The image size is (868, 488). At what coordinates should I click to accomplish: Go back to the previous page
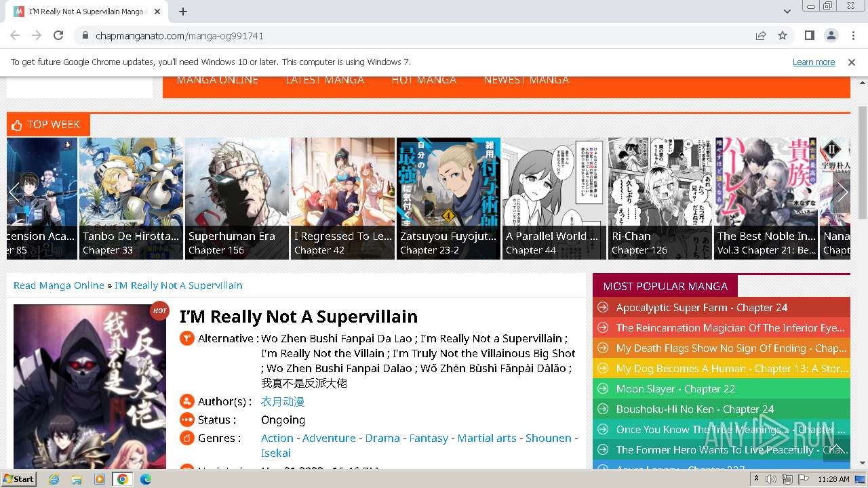click(x=15, y=35)
